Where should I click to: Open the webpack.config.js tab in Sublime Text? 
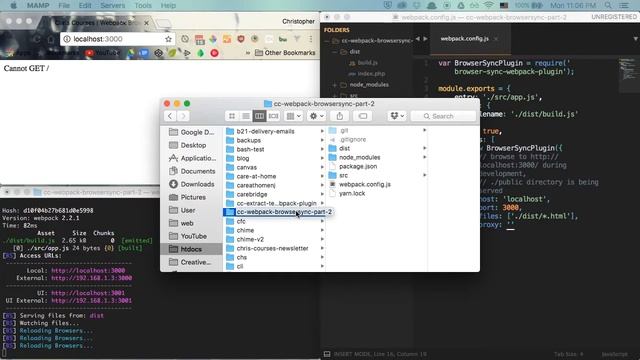pos(464,39)
